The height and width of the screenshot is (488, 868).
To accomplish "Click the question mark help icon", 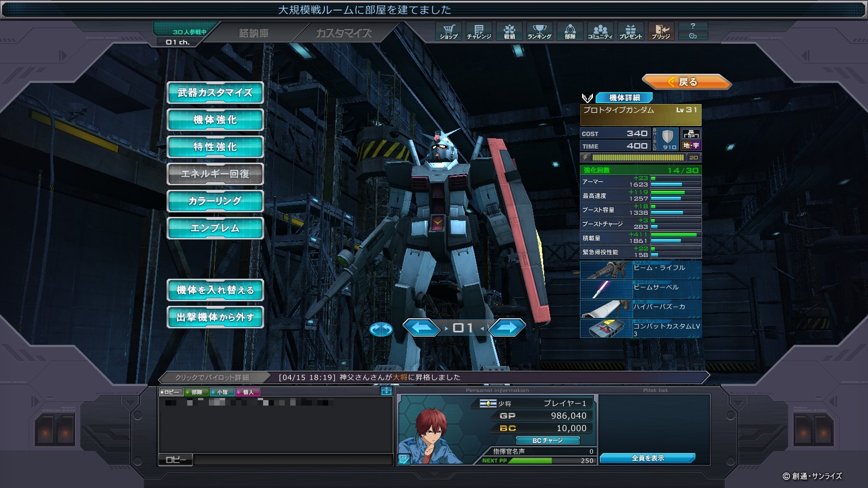I will point(692,26).
